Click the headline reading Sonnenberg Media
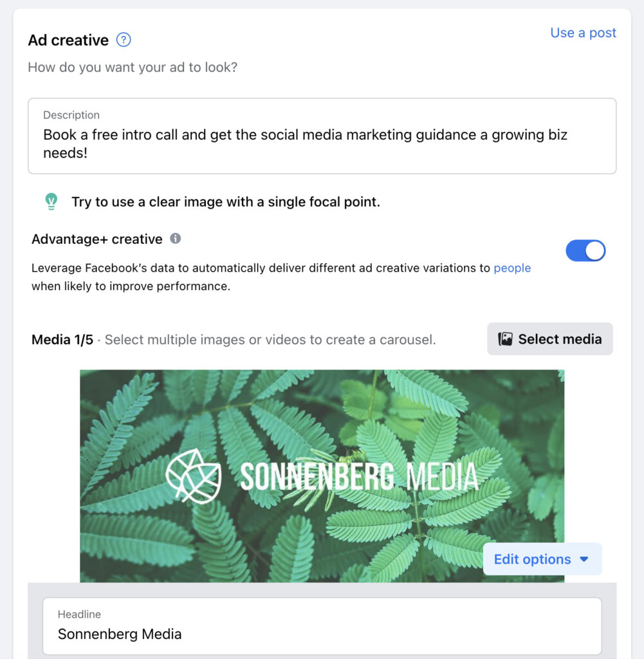 tap(120, 634)
